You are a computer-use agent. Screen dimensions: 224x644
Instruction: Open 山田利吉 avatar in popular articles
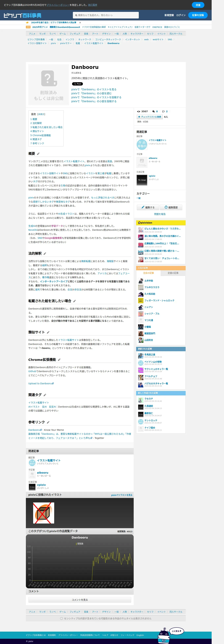141,340
